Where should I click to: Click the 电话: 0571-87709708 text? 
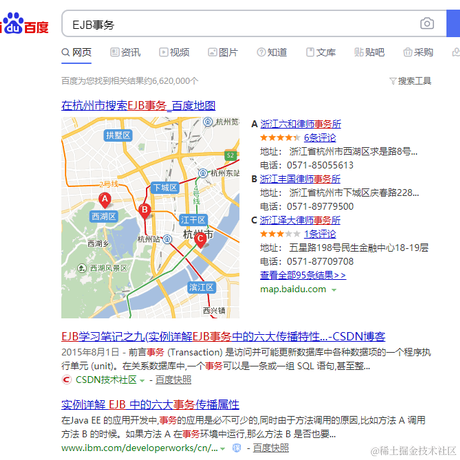click(x=307, y=262)
